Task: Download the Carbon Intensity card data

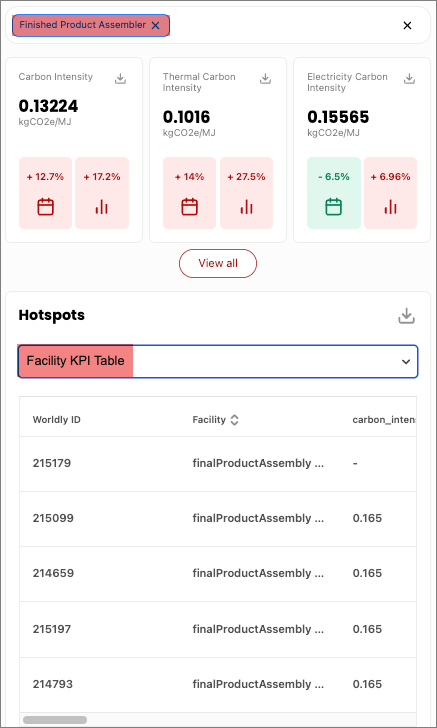Action: point(120,78)
